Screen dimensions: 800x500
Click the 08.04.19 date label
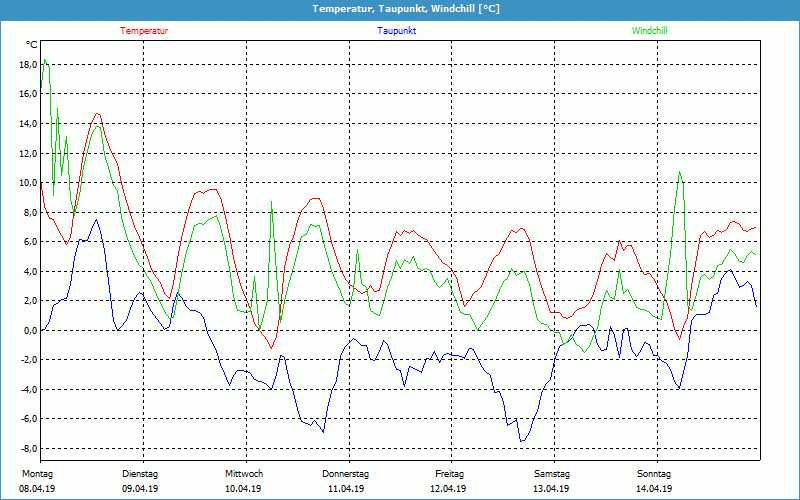click(x=37, y=489)
